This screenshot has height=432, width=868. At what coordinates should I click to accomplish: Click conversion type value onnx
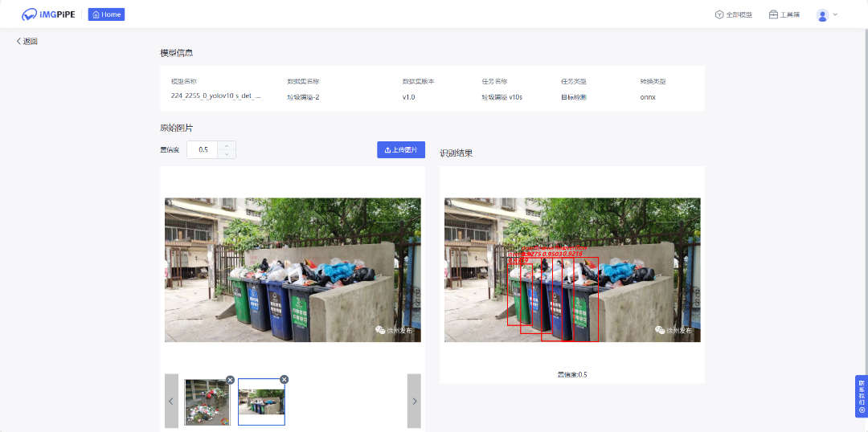tap(649, 97)
